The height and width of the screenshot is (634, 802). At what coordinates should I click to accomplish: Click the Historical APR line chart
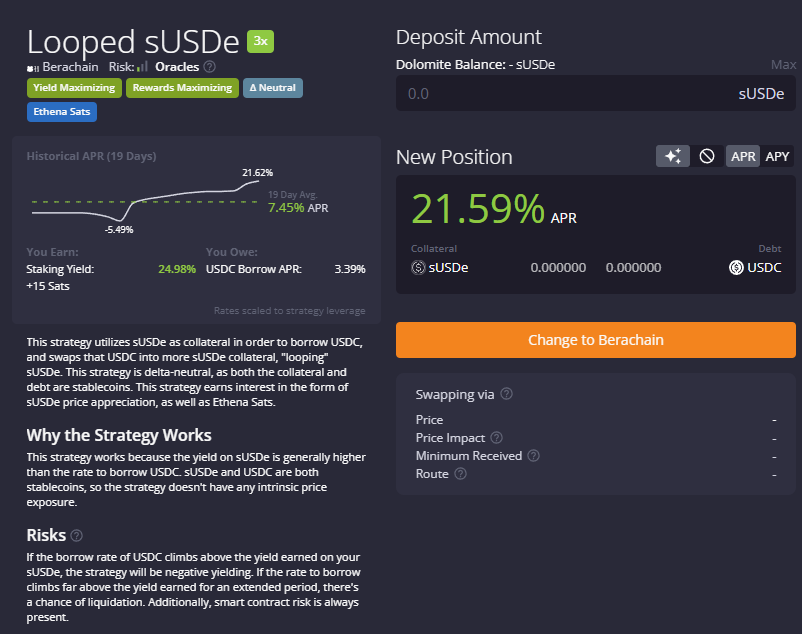point(145,201)
